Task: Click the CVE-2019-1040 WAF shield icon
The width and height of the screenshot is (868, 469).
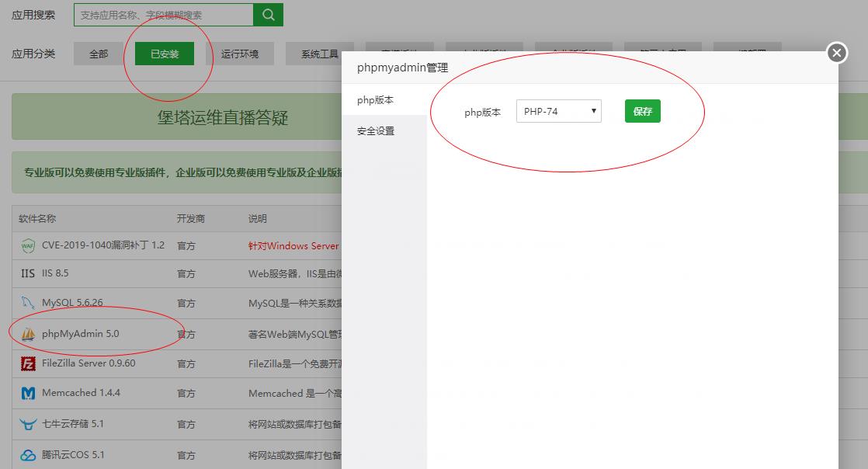Action: (x=28, y=245)
